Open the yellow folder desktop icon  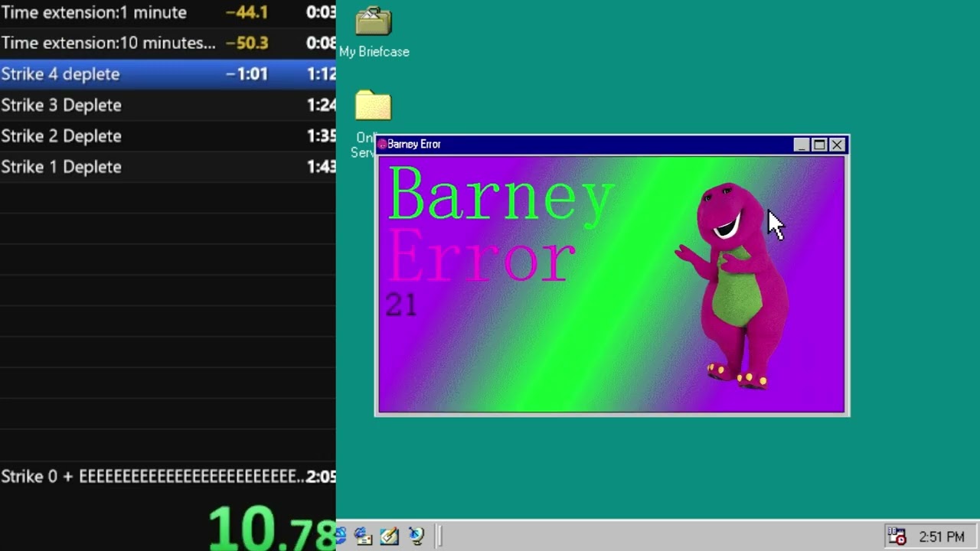pyautogui.click(x=374, y=106)
